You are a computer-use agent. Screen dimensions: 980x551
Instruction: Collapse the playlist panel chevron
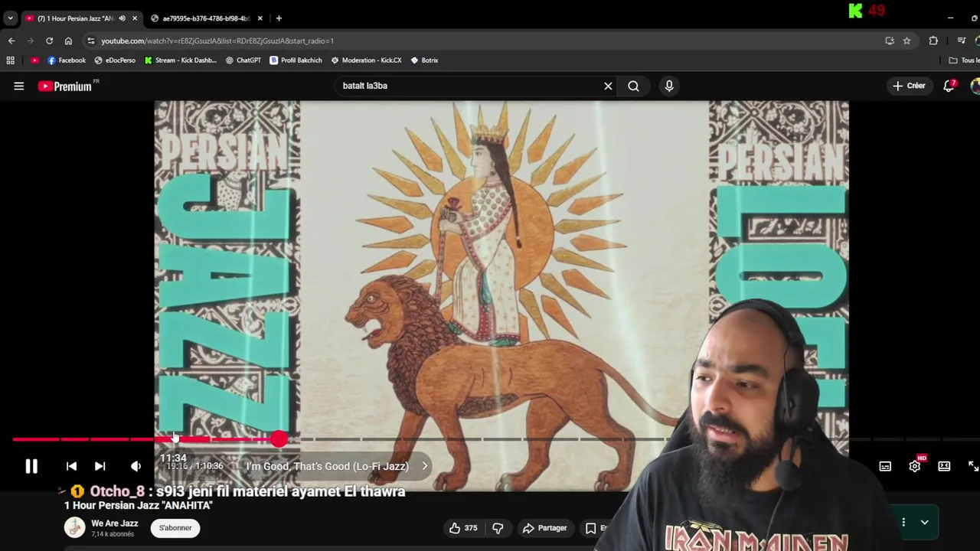tap(925, 523)
